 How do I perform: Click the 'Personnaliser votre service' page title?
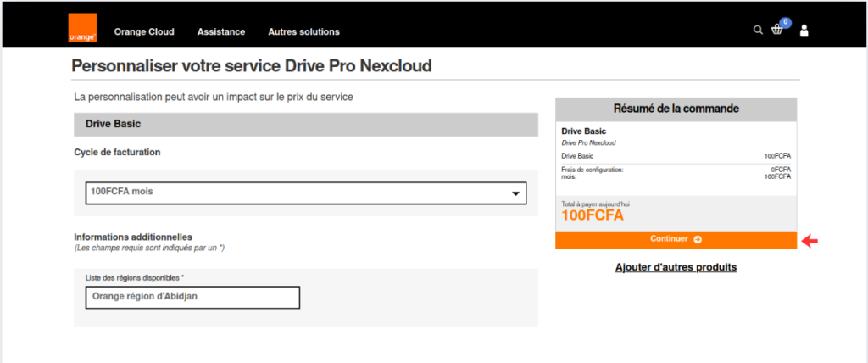coord(253,66)
